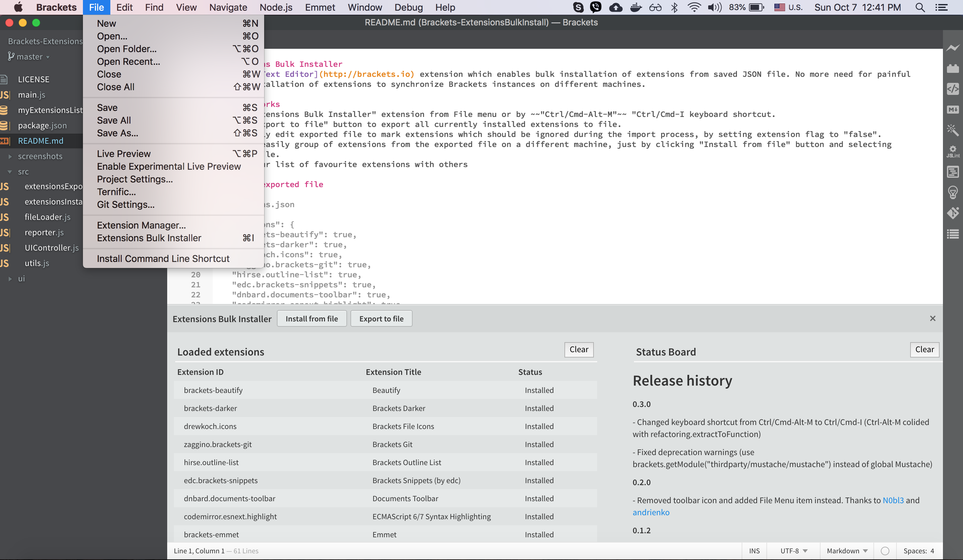Collapse the src folder
The height and width of the screenshot is (560, 963).
pos(10,172)
